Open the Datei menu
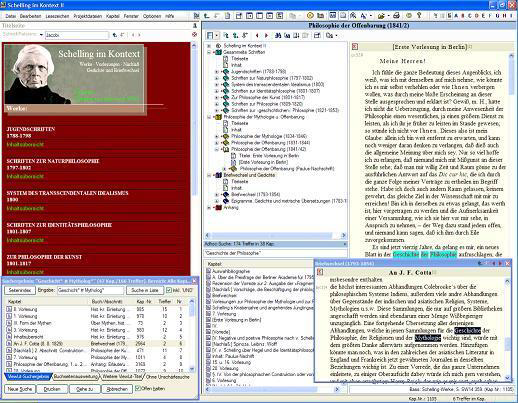This screenshot has width=518, height=403. tap(11, 16)
